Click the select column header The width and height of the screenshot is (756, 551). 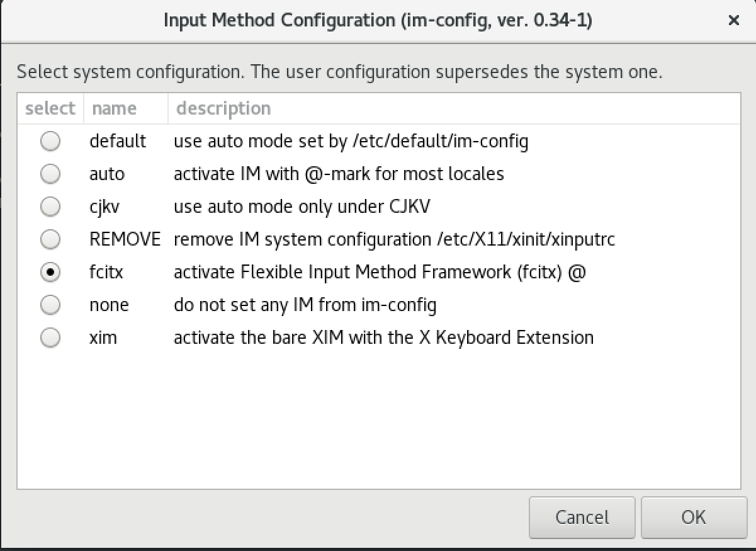50,108
